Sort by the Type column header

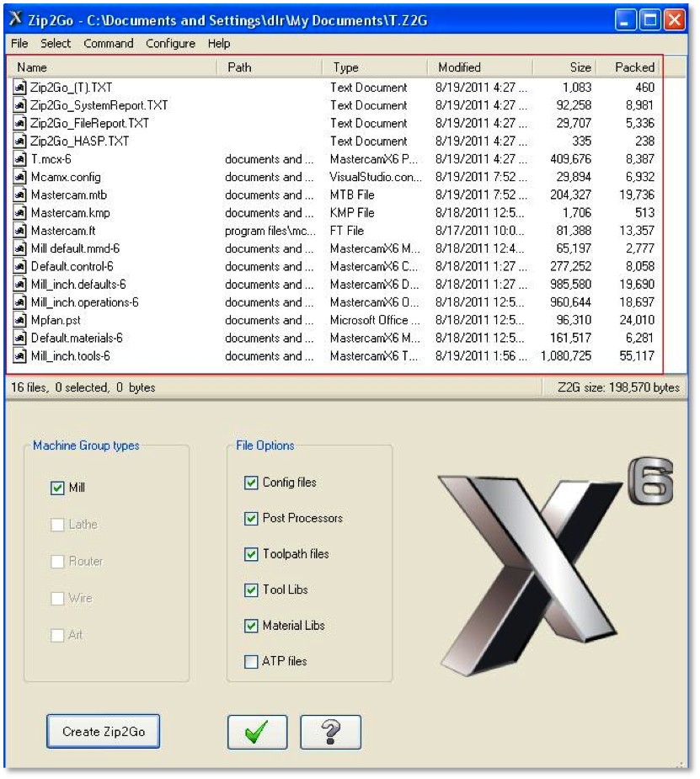coord(375,67)
